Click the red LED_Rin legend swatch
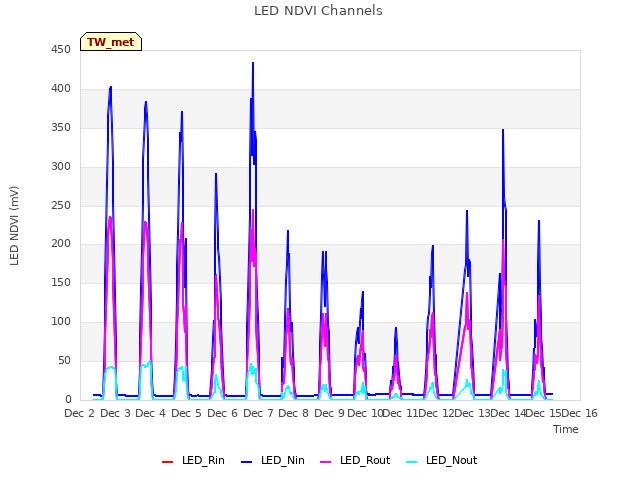Viewport: 640px width, 480px height. [167, 462]
